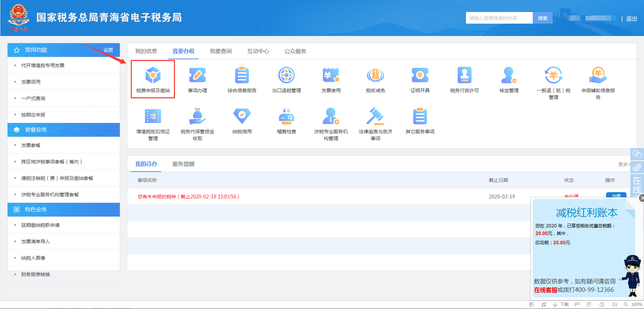The height and width of the screenshot is (309, 644).
Task: Click the 更多 link in 我的待办
Action: 624,164
